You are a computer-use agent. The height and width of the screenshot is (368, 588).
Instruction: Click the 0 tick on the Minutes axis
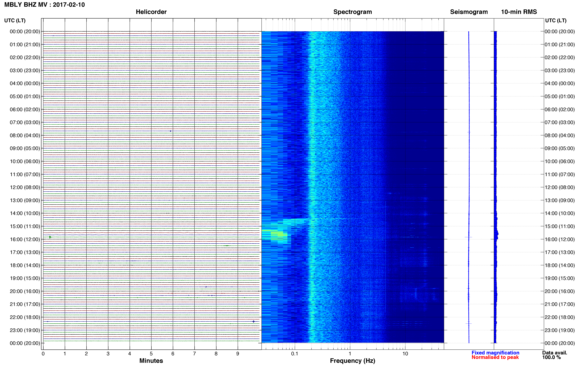[x=43, y=354]
